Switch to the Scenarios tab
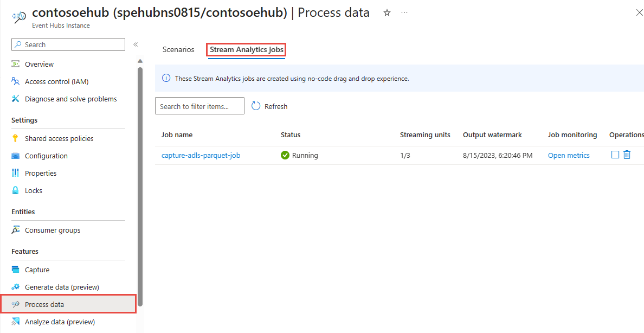The height and width of the screenshot is (333, 644). coord(178,49)
